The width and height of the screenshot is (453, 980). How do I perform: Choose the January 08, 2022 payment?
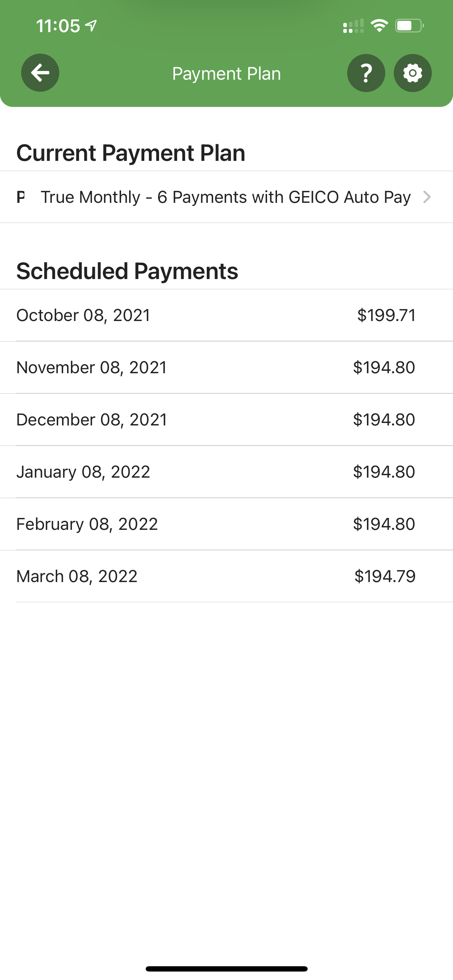click(x=226, y=472)
